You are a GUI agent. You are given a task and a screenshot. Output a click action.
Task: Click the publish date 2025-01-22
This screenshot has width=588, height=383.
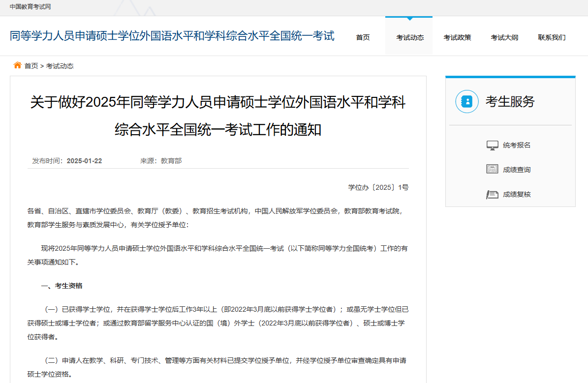click(84, 161)
